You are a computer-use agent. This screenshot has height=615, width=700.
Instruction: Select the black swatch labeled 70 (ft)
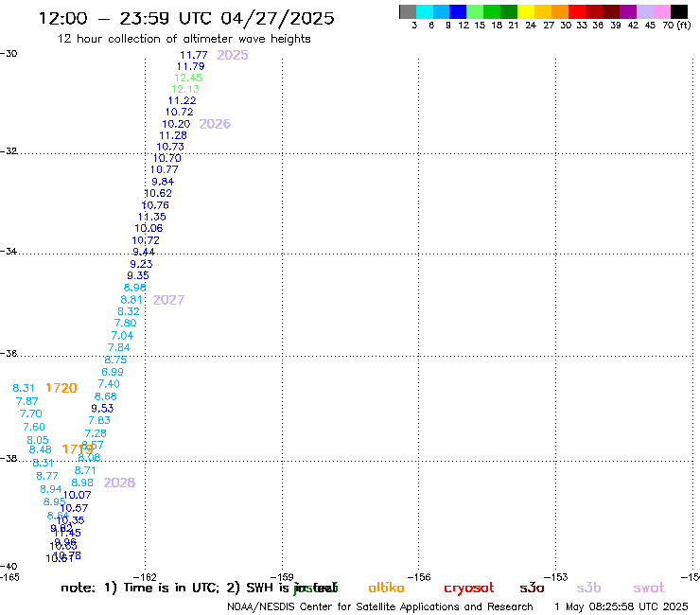pyautogui.click(x=679, y=11)
